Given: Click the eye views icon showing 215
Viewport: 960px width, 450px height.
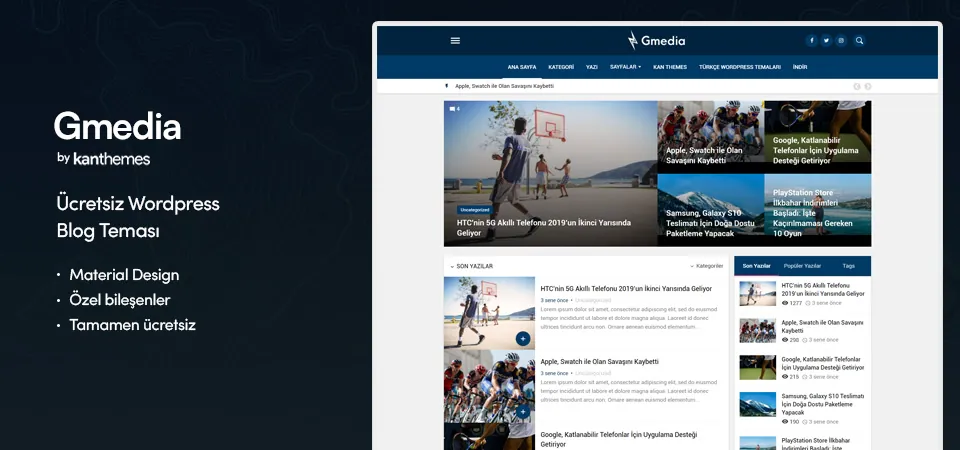Looking at the screenshot, I should [786, 377].
